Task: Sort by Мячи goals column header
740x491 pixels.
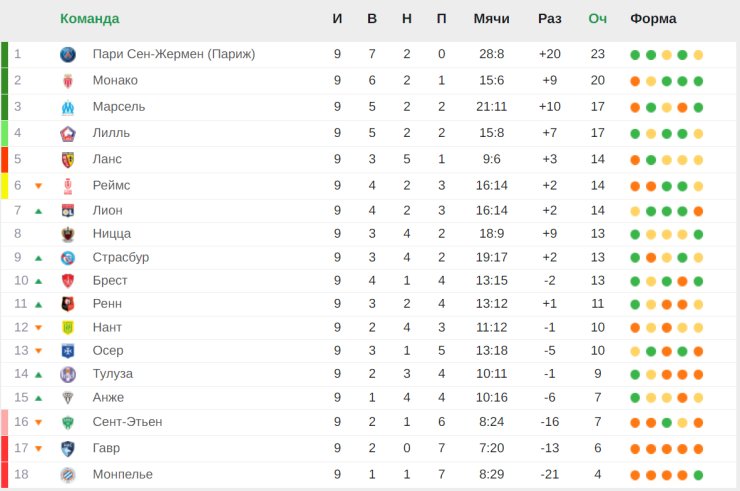Action: coord(491,19)
